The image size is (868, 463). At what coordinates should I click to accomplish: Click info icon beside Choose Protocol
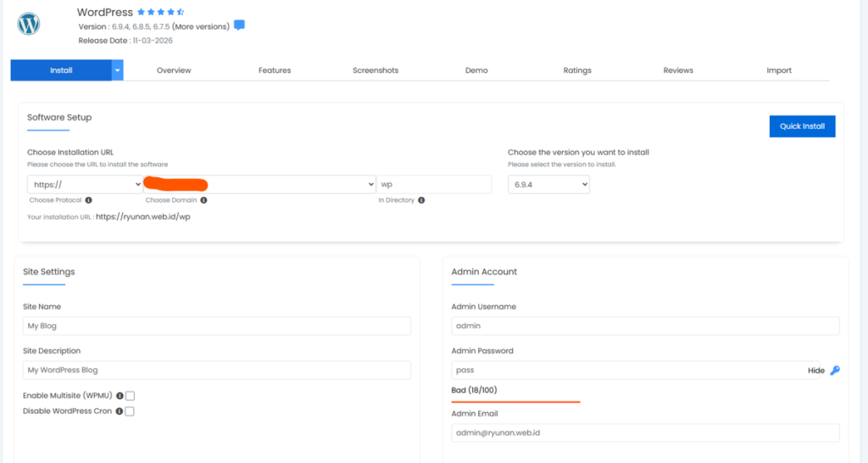pyautogui.click(x=88, y=200)
